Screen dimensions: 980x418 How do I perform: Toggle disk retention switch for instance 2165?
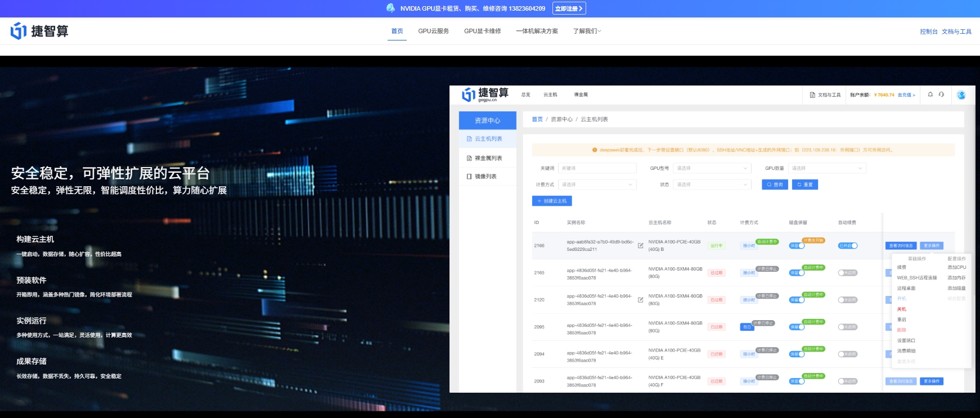[797, 273]
